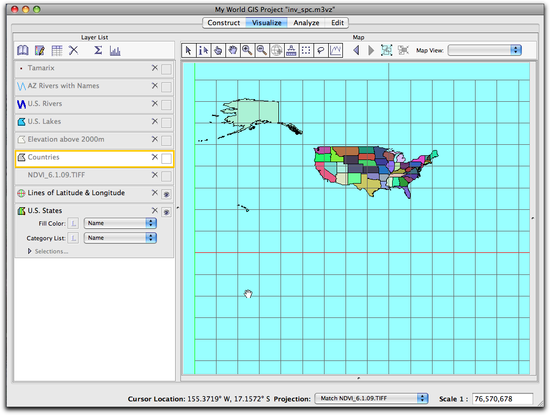Open the layer table grid icon

click(x=56, y=51)
